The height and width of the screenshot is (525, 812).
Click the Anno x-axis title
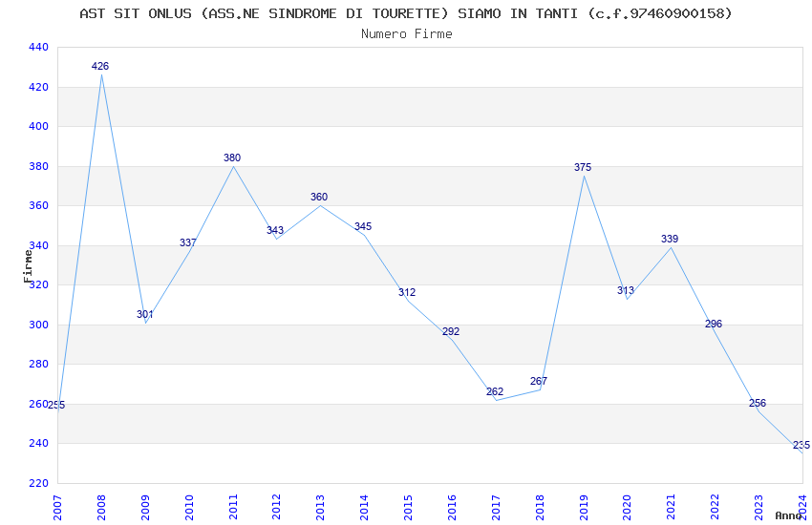[788, 515]
